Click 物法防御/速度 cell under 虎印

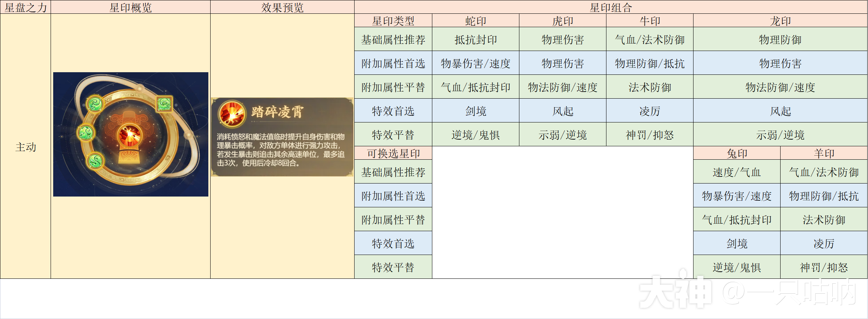click(563, 87)
